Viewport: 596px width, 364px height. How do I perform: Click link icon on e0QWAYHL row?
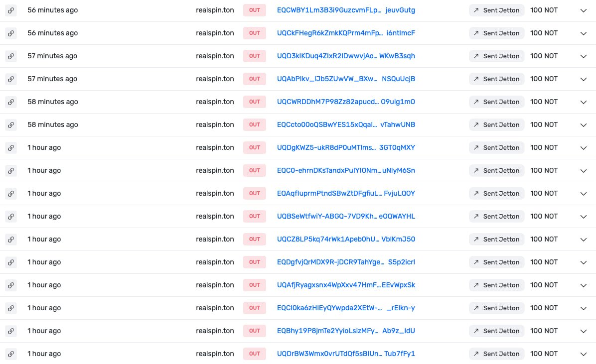[11, 216]
